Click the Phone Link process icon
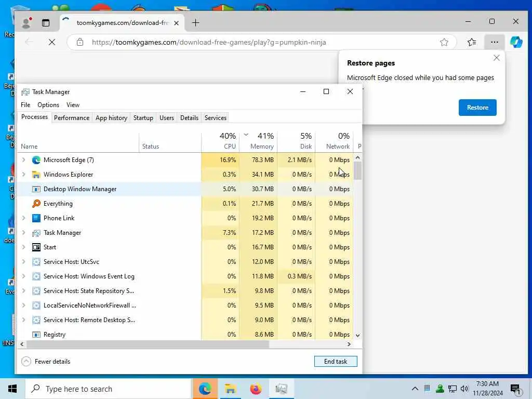This screenshot has width=532, height=399. tap(36, 218)
